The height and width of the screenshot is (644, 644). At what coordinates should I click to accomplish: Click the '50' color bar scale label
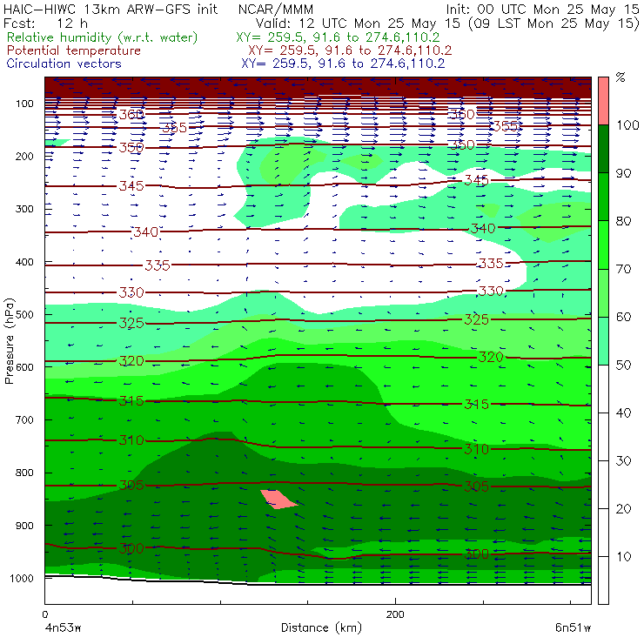tap(623, 365)
